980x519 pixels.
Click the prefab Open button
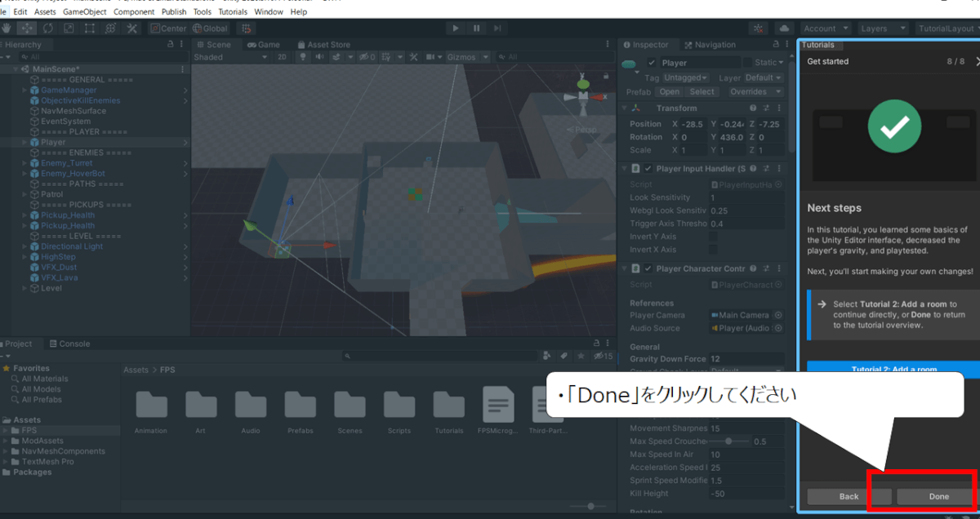tap(670, 92)
